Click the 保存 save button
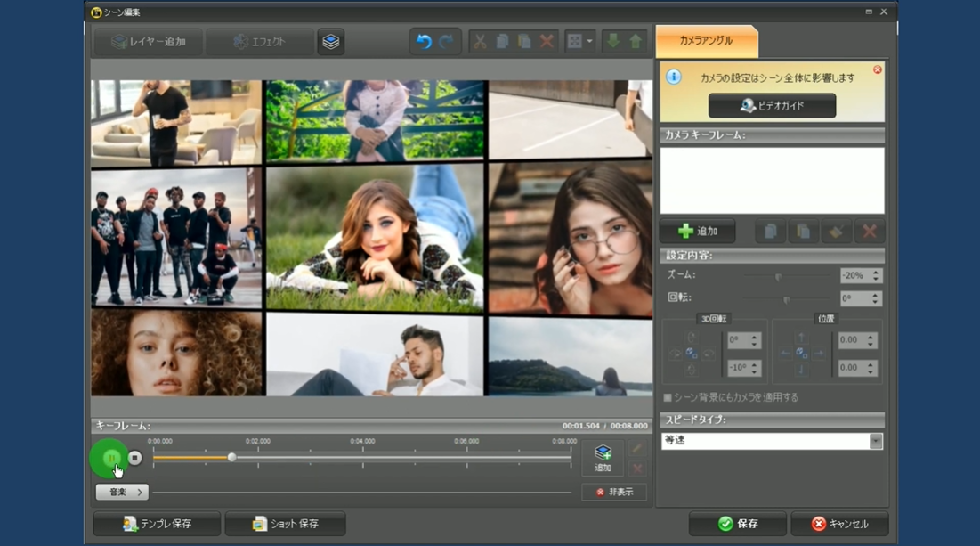 (x=738, y=524)
